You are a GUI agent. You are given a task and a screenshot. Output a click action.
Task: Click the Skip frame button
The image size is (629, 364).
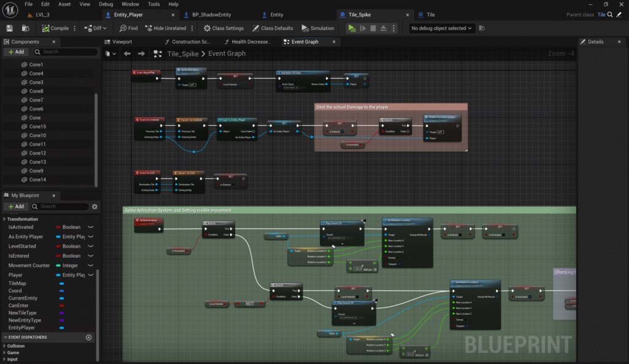(362, 28)
